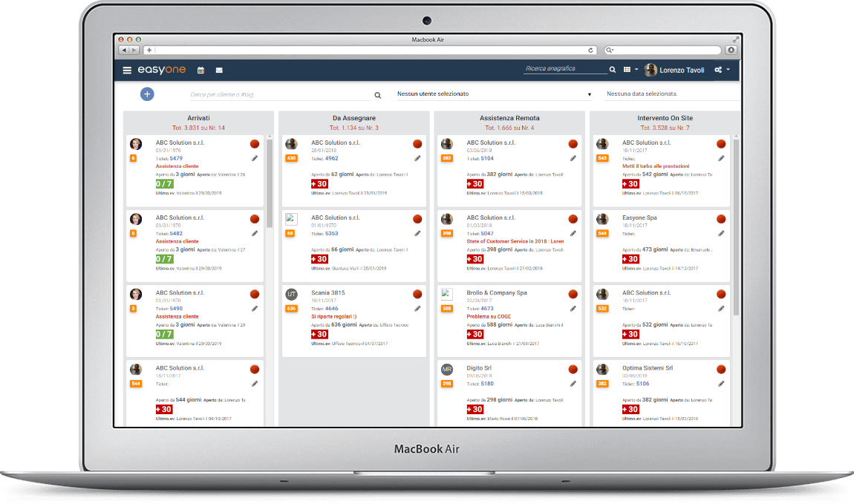This screenshot has width=854, height=504.
Task: Open the Lorenzo Tavoli user profile
Action: 674,70
